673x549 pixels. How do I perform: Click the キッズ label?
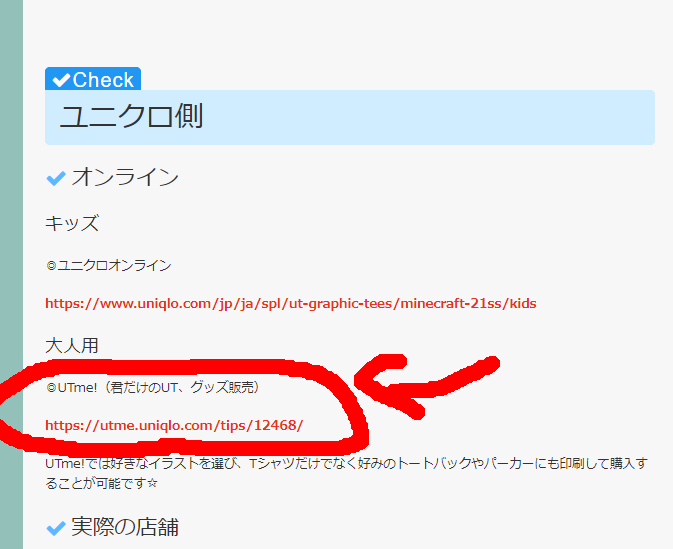[72, 223]
